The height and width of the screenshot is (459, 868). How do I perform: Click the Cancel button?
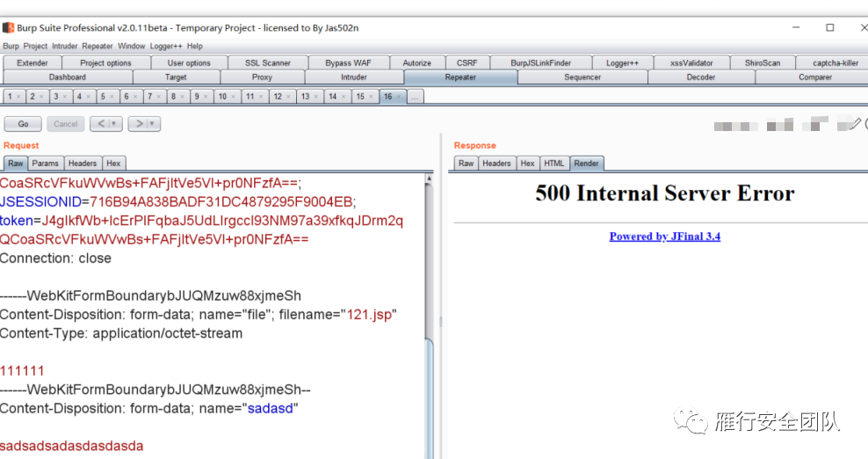pyautogui.click(x=65, y=124)
